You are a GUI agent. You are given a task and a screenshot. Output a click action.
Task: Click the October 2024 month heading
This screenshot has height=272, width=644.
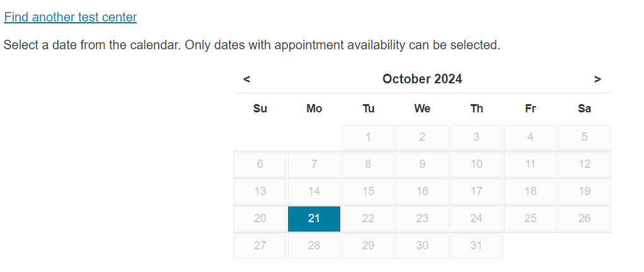tap(422, 79)
